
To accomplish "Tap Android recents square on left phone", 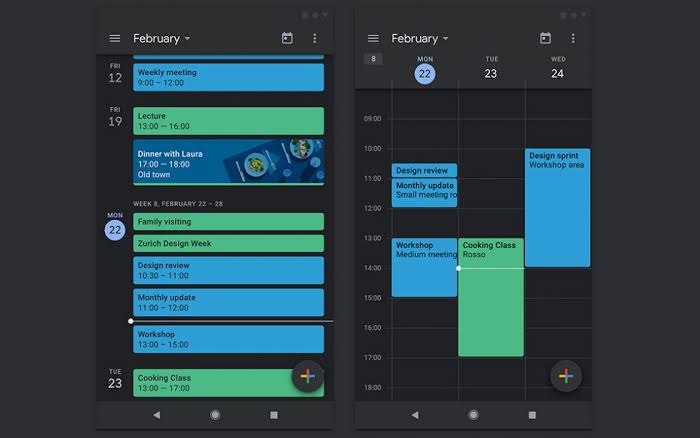I will [274, 415].
